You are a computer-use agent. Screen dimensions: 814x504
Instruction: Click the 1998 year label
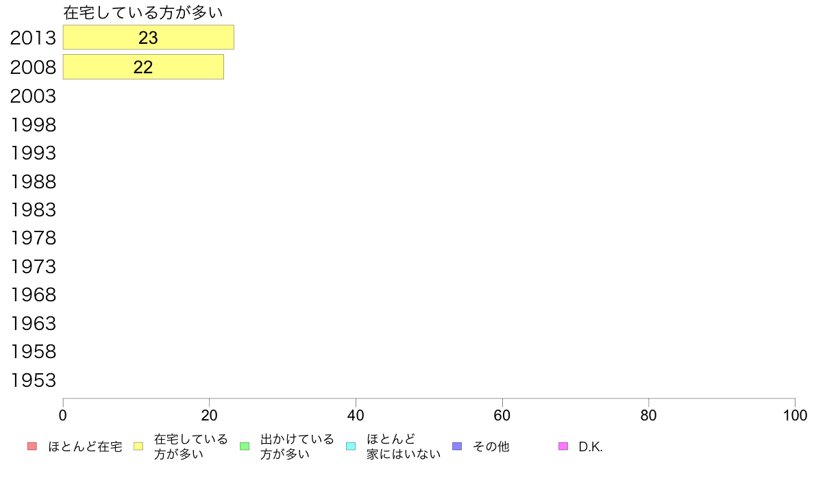(x=33, y=125)
